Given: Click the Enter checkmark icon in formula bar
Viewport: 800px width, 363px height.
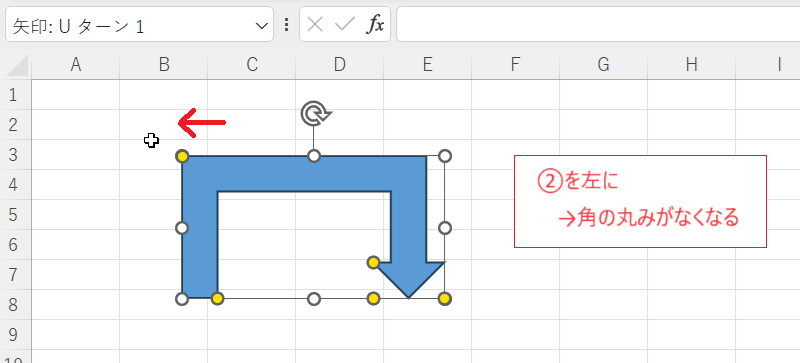Looking at the screenshot, I should [x=345, y=24].
